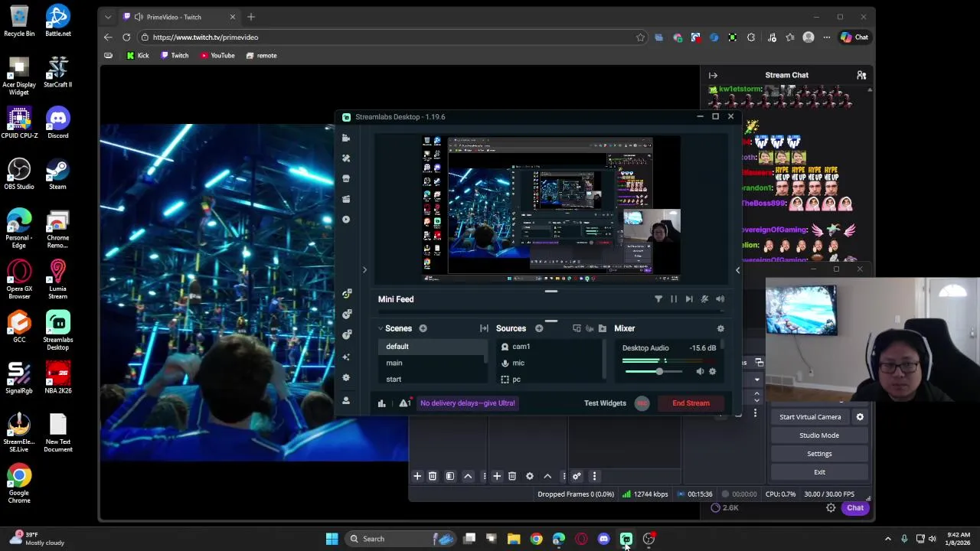Open the Highlighter icon in Streamlabs sidebar
This screenshot has height=551, width=980.
pos(346,199)
